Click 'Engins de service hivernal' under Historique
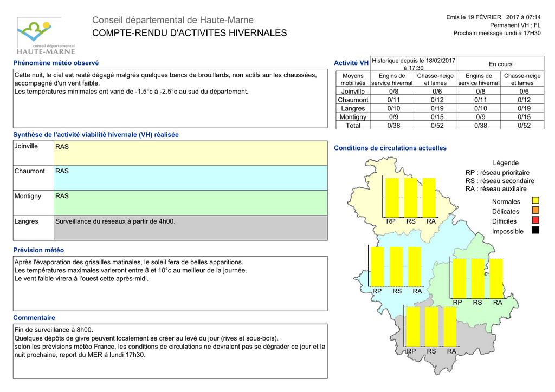Viewport: 555px width, 392px height. [392, 79]
